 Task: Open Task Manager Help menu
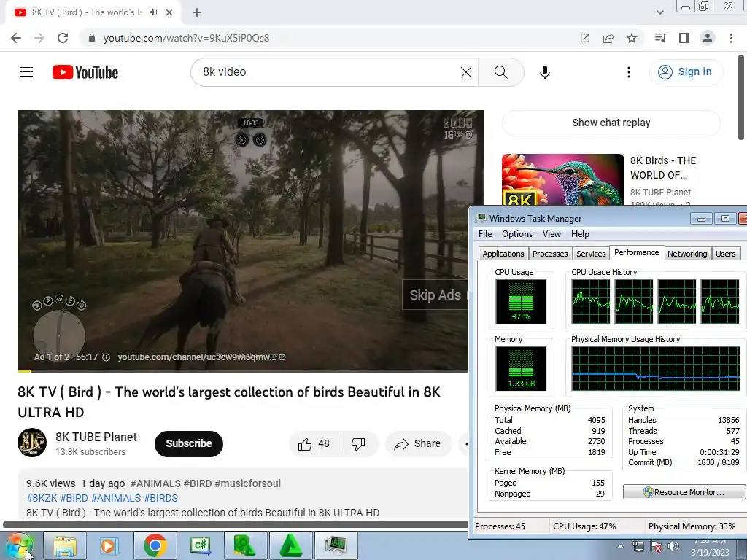tap(580, 234)
